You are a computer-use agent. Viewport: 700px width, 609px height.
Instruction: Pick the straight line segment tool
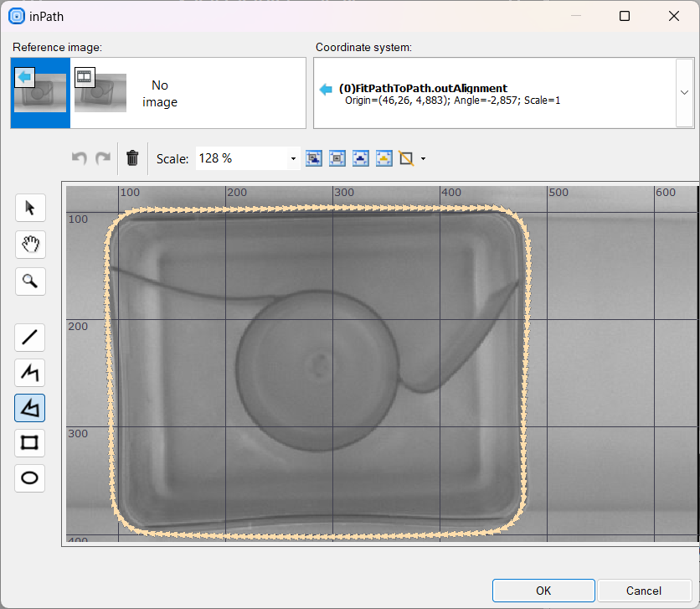[x=30, y=338]
